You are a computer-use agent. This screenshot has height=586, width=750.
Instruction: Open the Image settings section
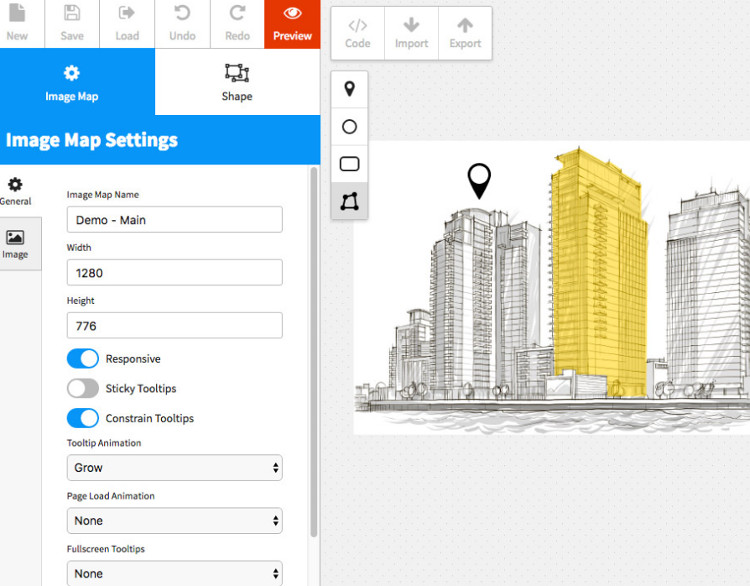[15, 243]
